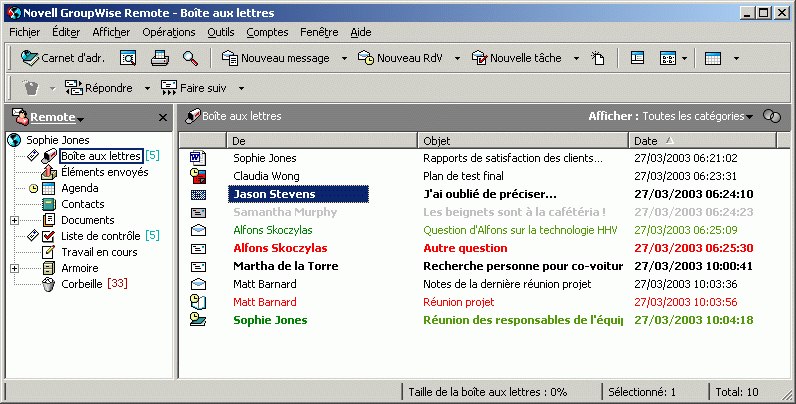Viewport: 796px width, 404px height.
Task: Open the Faire suiv dropdown arrow
Action: coord(242,89)
